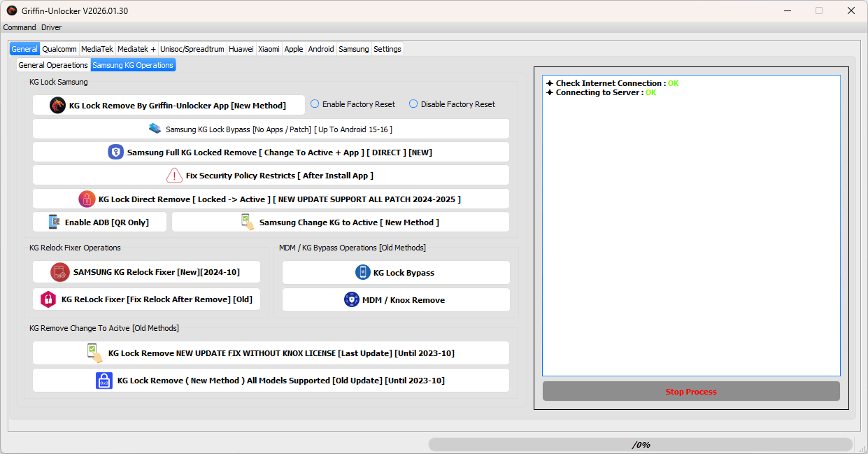Click the Griffin-Unlocker app icon on New Method button
The image size is (868, 454).
pyautogui.click(x=57, y=104)
